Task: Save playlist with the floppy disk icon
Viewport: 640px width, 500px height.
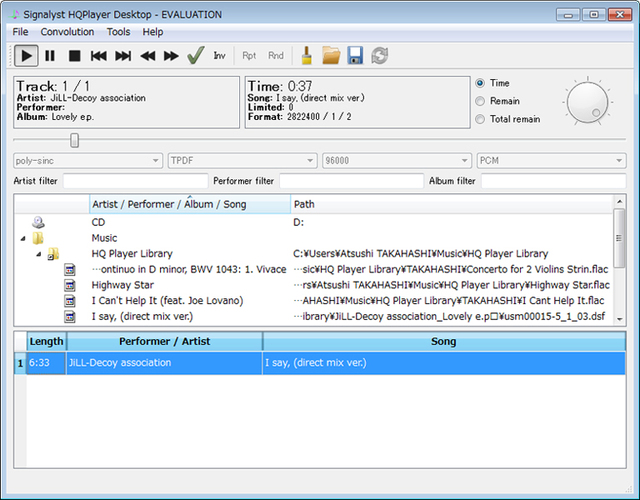Action: (x=355, y=56)
